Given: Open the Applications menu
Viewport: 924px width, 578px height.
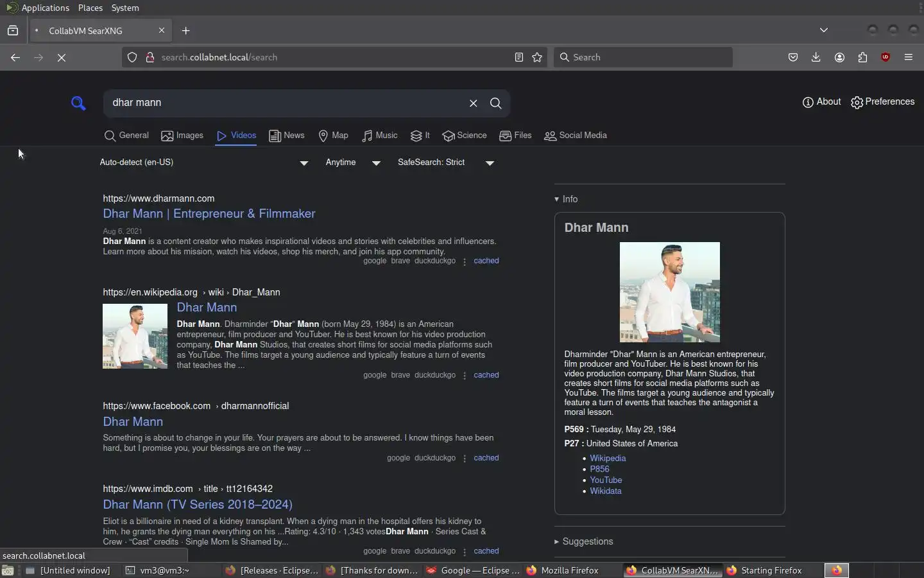Looking at the screenshot, I should (x=38, y=8).
